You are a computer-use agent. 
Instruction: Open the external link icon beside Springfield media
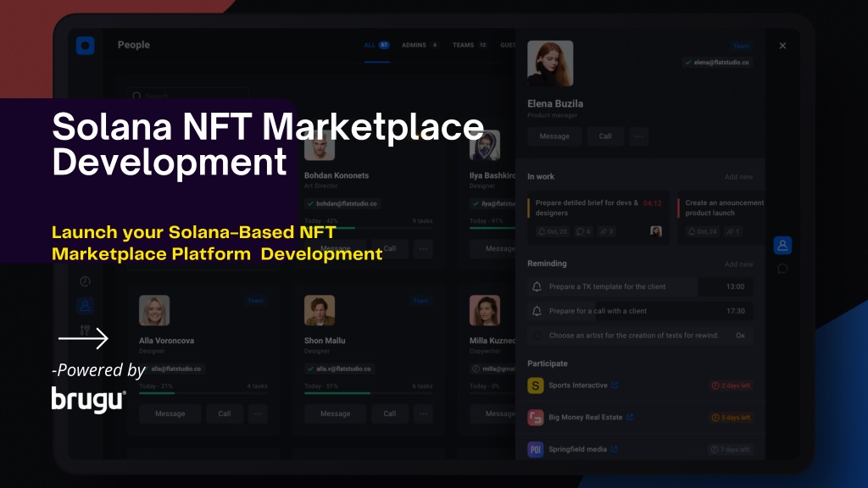coord(614,449)
